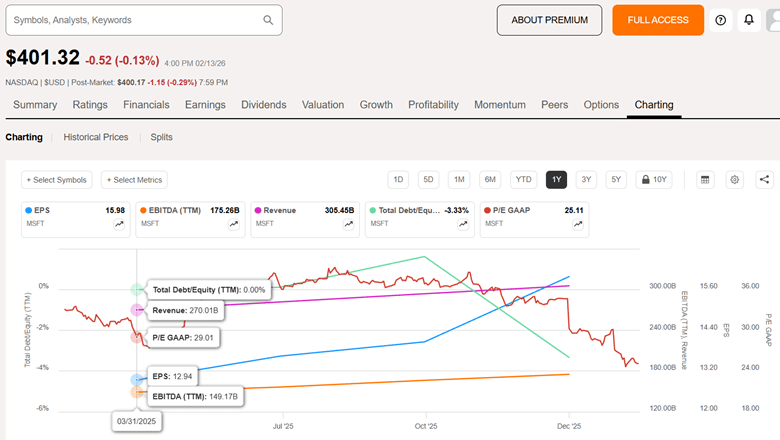
Task: Open the Historical Prices sub-tab
Action: point(96,137)
